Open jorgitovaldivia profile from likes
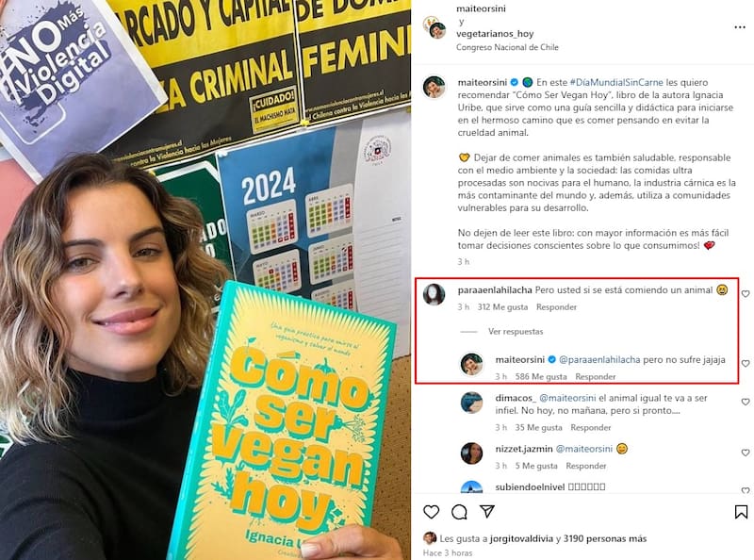This screenshot has width=754, height=560. (x=521, y=538)
